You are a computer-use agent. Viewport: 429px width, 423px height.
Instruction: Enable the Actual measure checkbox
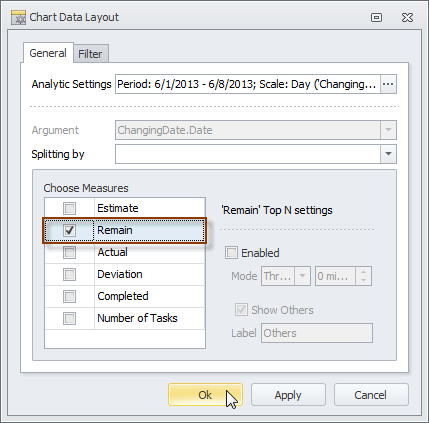click(69, 252)
